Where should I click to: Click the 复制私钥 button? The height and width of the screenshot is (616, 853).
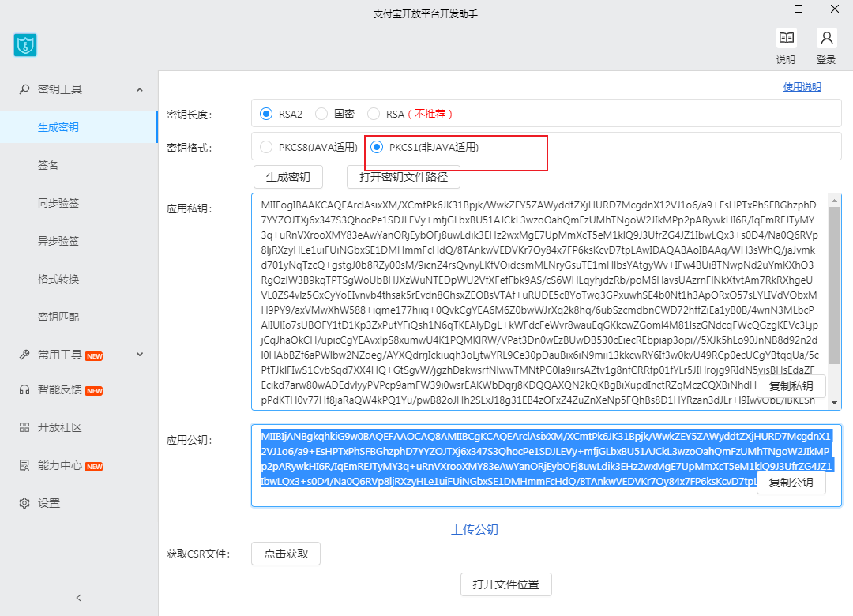(x=791, y=386)
